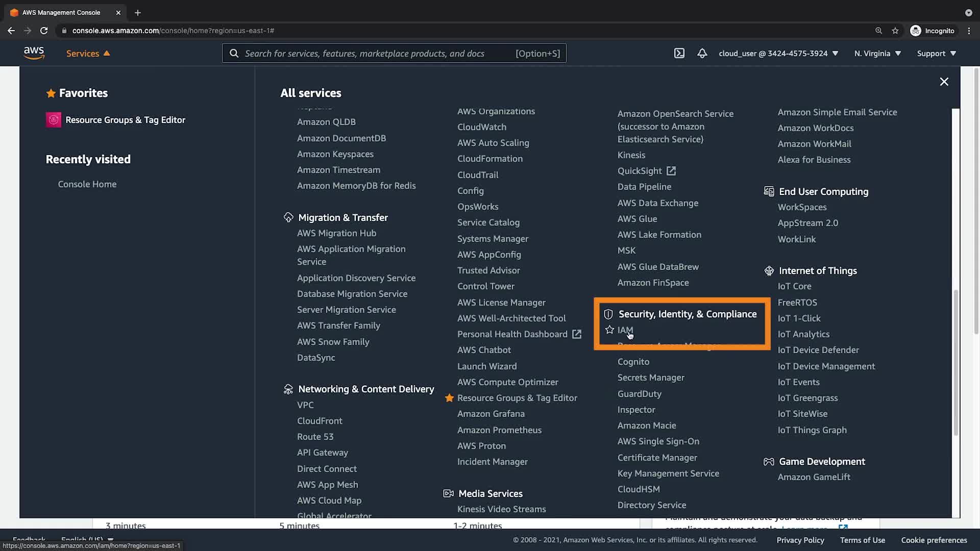Click the services list vertical scrollbar
Screen dimensions: 980x551
click(x=955, y=362)
